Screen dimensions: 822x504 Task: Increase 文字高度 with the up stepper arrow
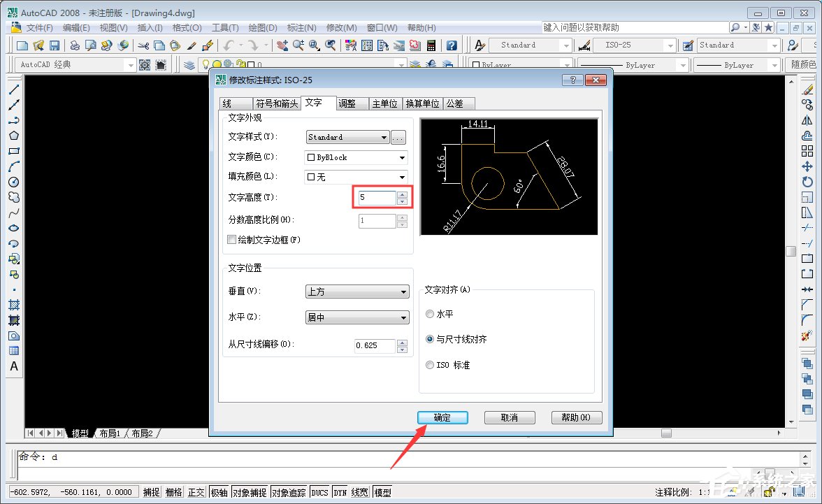[402, 194]
